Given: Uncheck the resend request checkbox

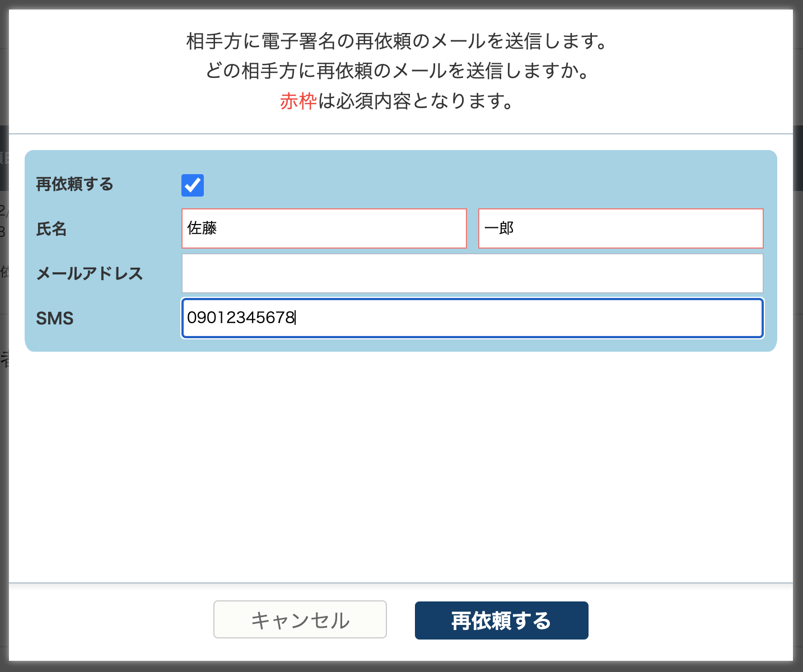Looking at the screenshot, I should pyautogui.click(x=192, y=185).
